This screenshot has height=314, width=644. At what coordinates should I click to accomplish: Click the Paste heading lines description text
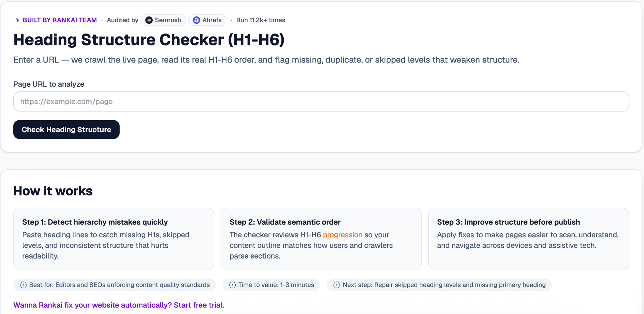point(106,245)
